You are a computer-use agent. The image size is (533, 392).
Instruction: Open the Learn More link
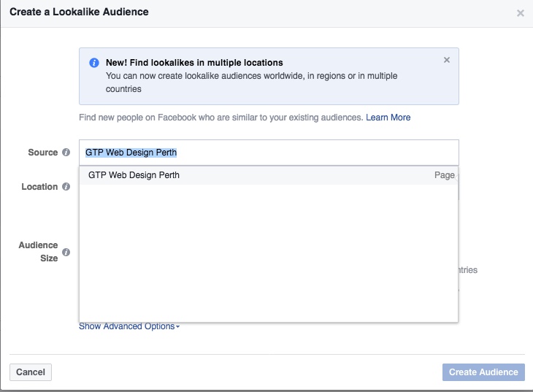pyautogui.click(x=388, y=118)
